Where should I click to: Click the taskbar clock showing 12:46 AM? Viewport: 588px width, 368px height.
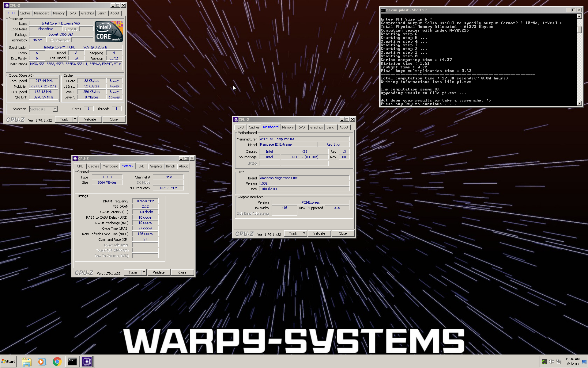(572, 362)
